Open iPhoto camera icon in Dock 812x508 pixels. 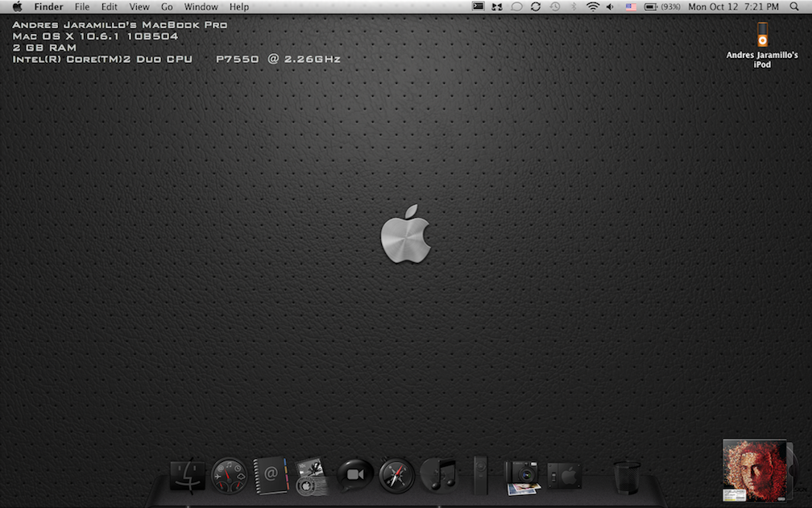tap(523, 477)
